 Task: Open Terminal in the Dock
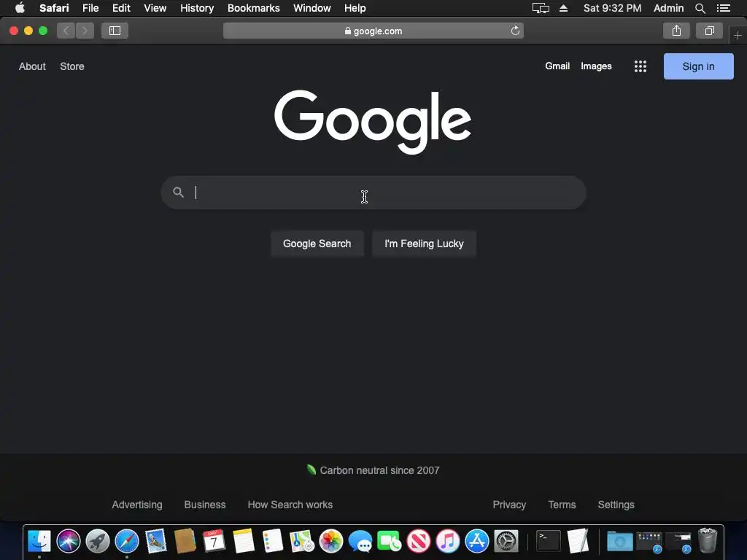549,542
